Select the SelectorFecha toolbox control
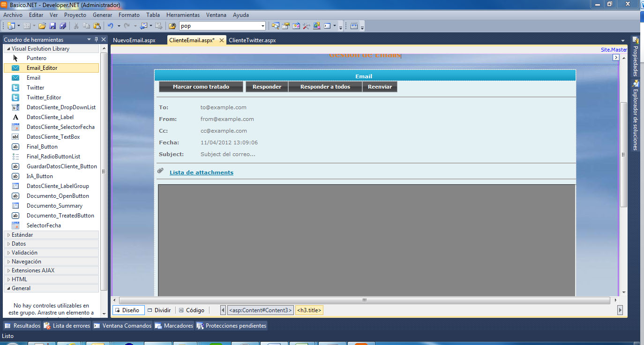 (51, 225)
